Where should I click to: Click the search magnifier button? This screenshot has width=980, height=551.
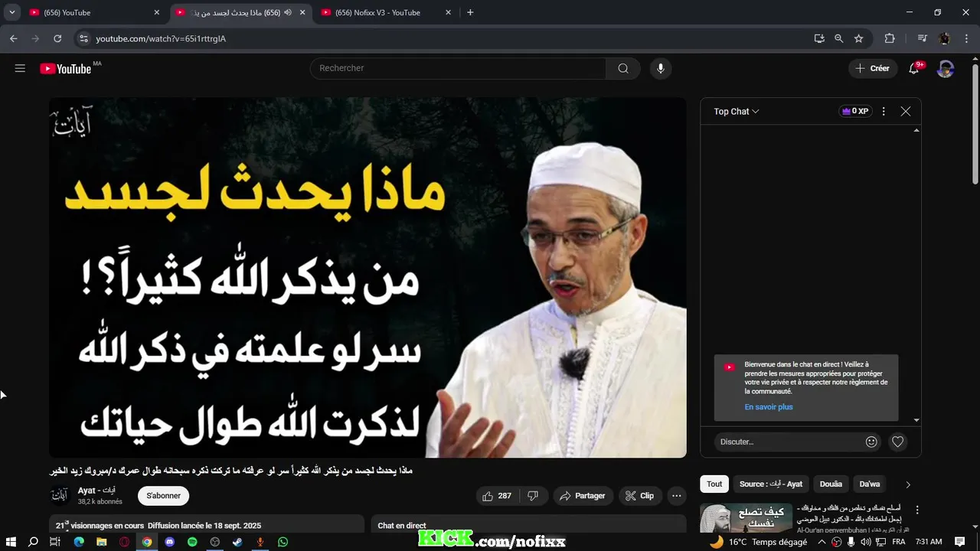coord(623,68)
